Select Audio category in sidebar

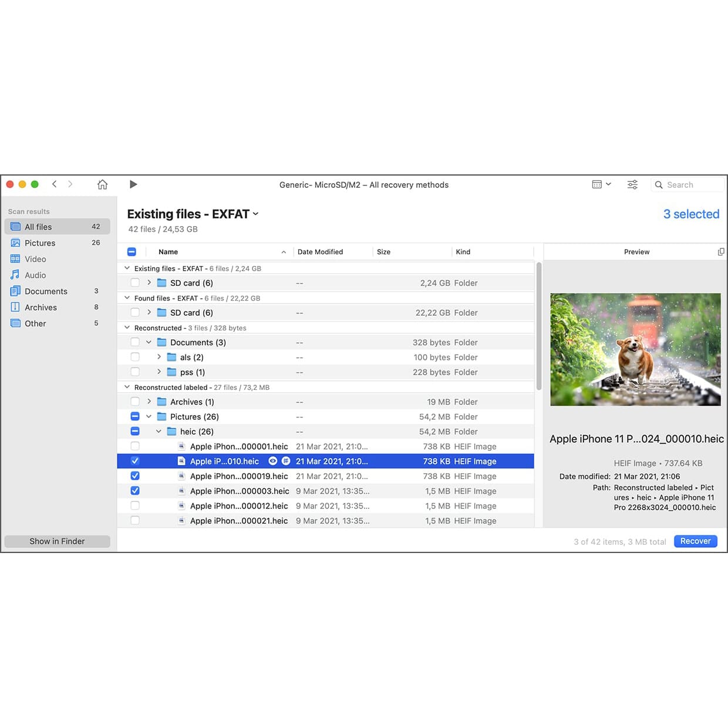tap(57, 275)
